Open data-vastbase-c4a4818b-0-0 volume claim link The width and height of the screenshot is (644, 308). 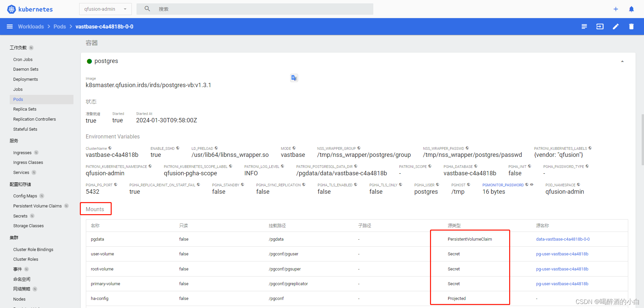(x=563, y=239)
